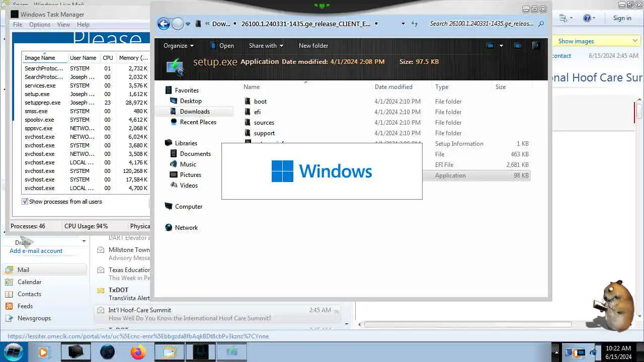Image resolution: width=644 pixels, height=362 pixels.
Task: Select the 98 KB Application file row
Action: pos(475,175)
